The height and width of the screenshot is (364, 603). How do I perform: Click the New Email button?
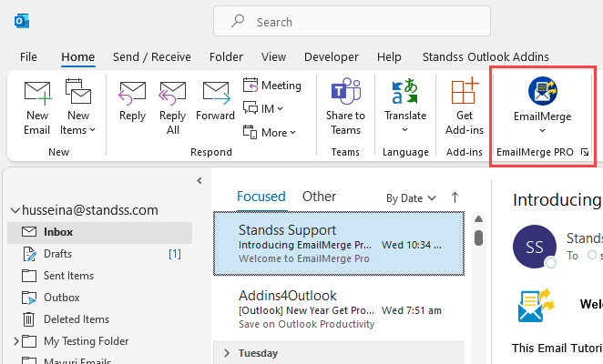pyautogui.click(x=37, y=107)
